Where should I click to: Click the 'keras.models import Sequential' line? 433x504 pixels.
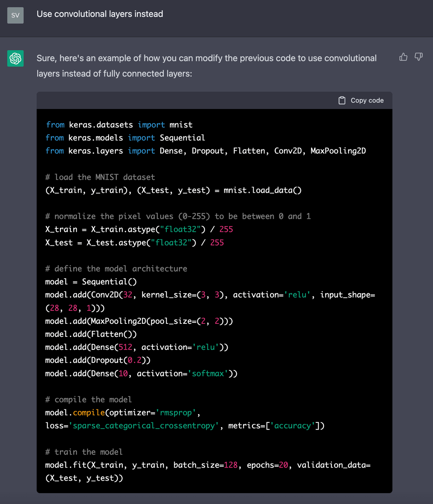click(x=125, y=138)
